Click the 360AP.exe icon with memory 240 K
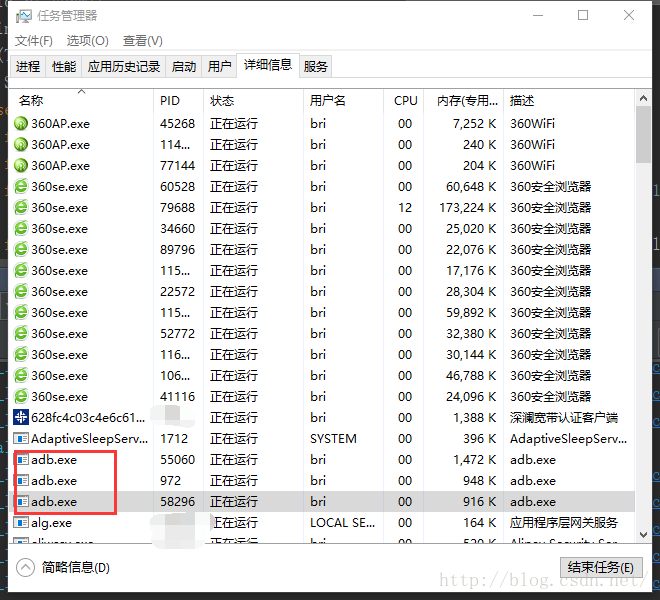This screenshot has height=600, width=660. tap(21, 144)
